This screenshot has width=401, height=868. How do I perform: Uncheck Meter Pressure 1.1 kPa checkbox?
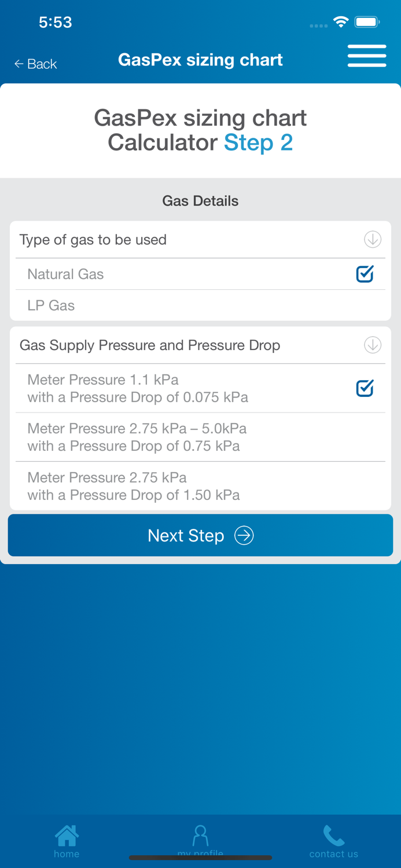coord(365,388)
